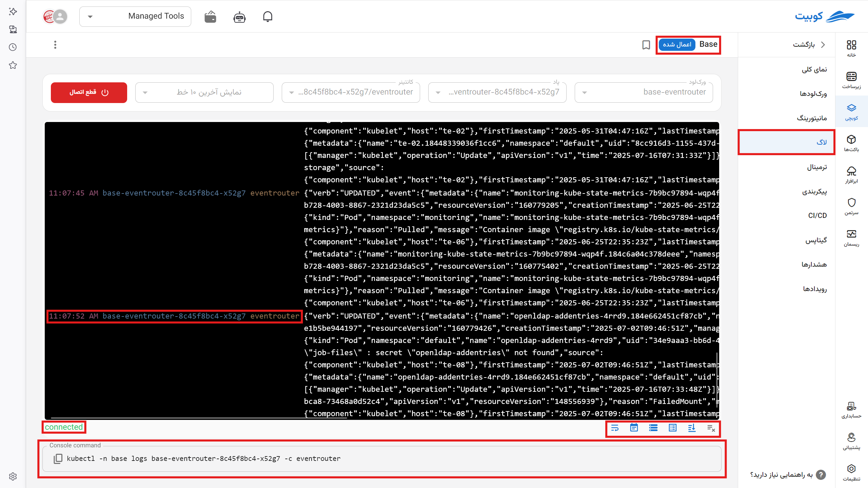Open Monitoring (مانیتورینگ) menu item
The height and width of the screenshot is (488, 868).
click(787, 118)
